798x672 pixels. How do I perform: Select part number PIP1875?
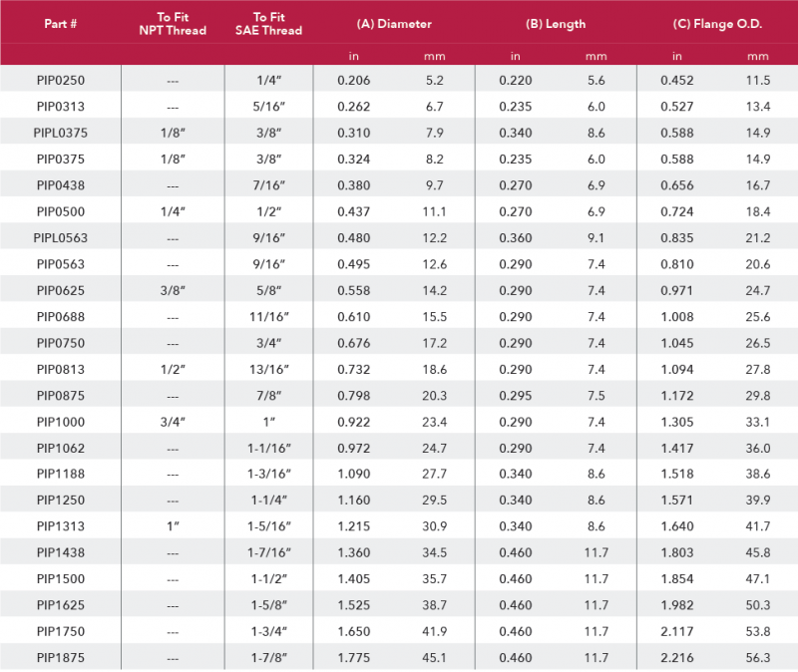[x=61, y=656]
